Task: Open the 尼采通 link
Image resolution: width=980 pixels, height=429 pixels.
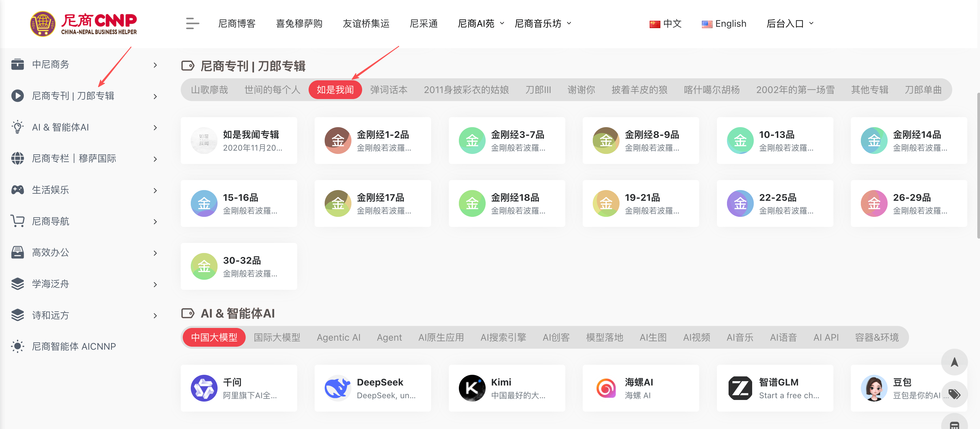Action: coord(423,23)
